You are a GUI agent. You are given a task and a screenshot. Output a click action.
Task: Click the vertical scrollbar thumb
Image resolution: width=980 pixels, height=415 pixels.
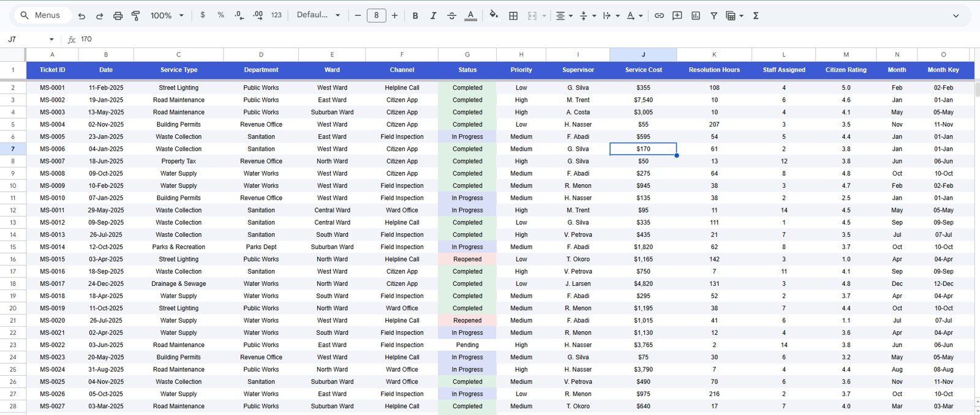(x=977, y=88)
